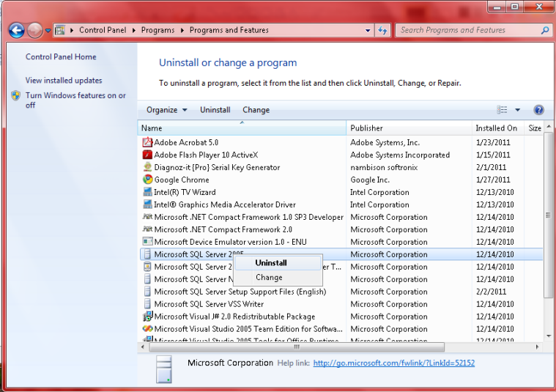Click the horizontal scrollbar thumb
The height and width of the screenshot is (392, 556).
[x=297, y=347]
